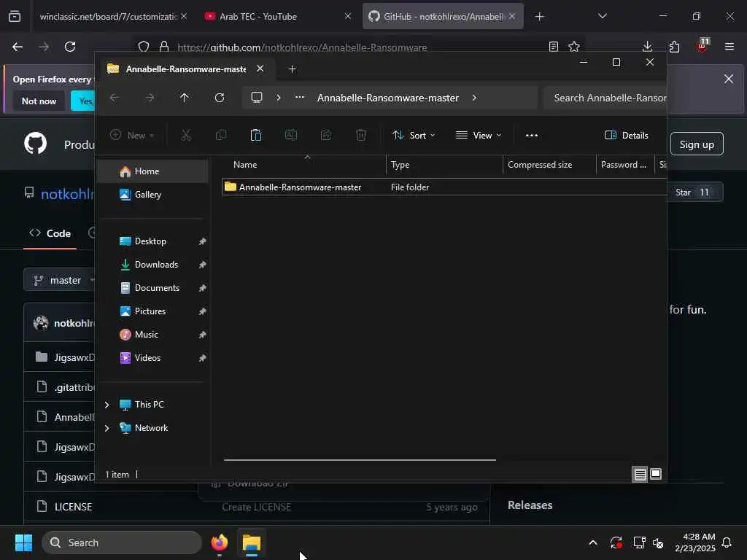The image size is (747, 560).
Task: Click the Paste icon in Explorer toolbar
Action: point(256,136)
